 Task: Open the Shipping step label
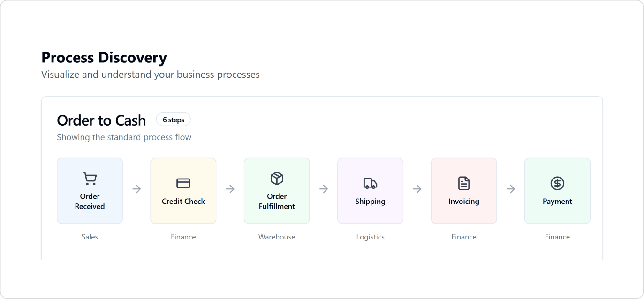[370, 202]
